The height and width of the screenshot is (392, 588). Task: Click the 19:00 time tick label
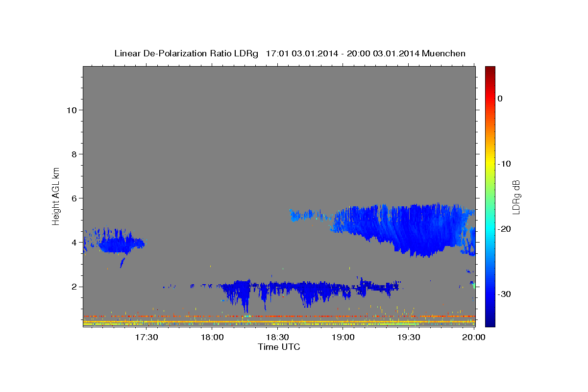click(343, 337)
